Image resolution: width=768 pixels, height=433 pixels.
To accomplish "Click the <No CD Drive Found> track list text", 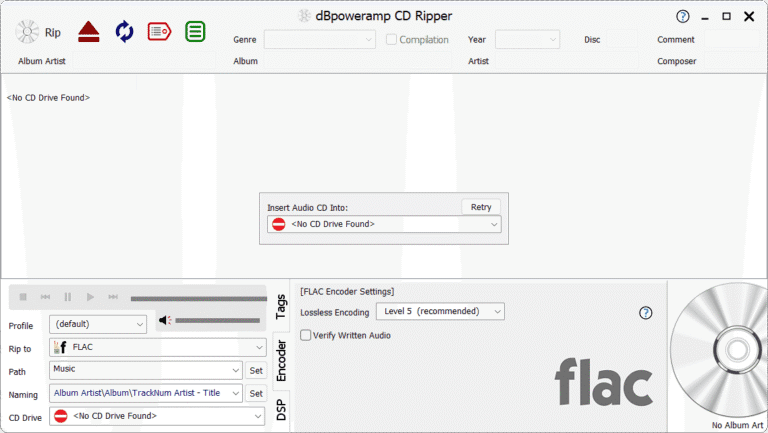I will tap(48, 97).
